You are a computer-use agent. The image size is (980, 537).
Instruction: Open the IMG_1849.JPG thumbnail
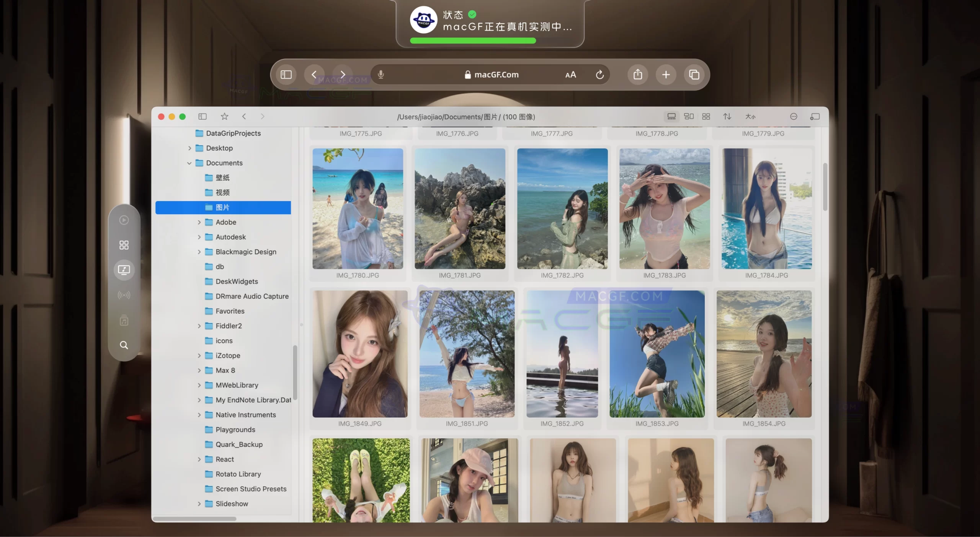pyautogui.click(x=359, y=354)
